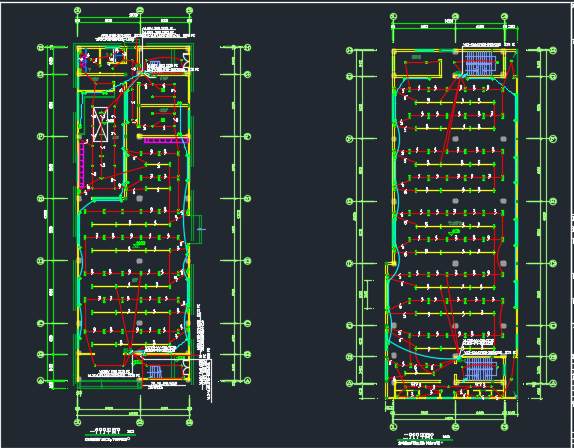574x448 pixels.
Task: Select the green exit symbol mid left plan
Action: coord(140,244)
